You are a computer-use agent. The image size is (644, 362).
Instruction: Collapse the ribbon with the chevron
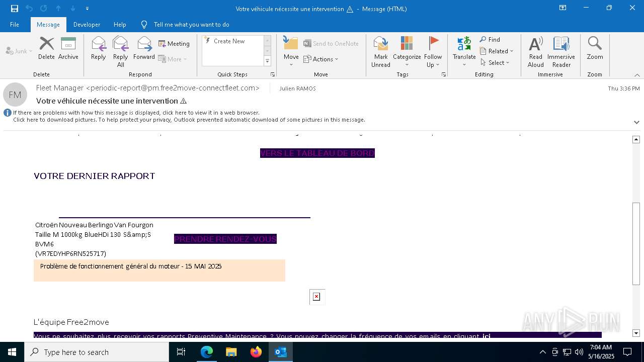point(637,75)
